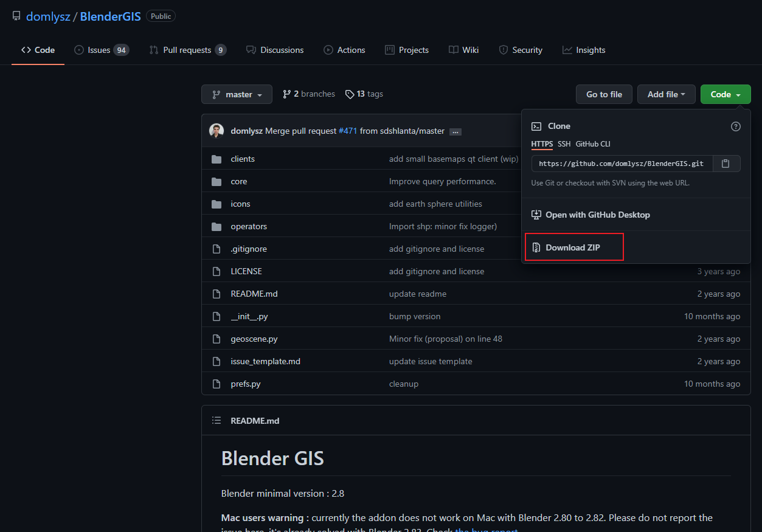Go to the Discussions tab
The width and height of the screenshot is (762, 532).
[x=275, y=50]
